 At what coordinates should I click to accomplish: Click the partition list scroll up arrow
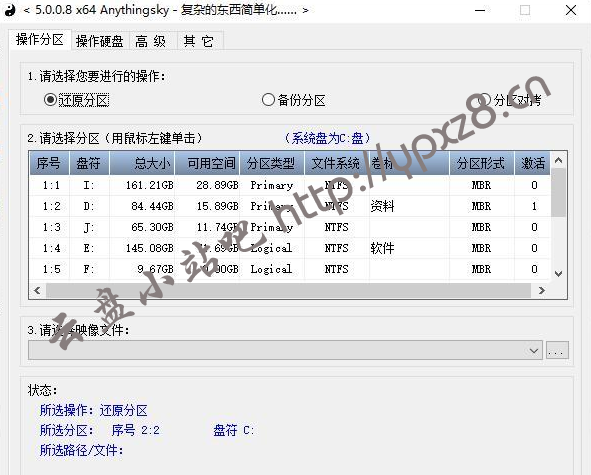[x=559, y=160]
